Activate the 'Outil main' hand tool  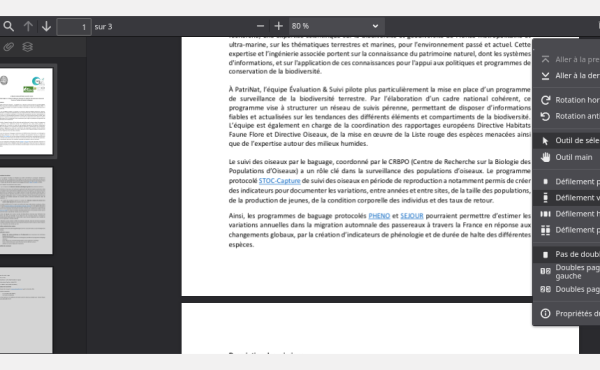pos(567,157)
